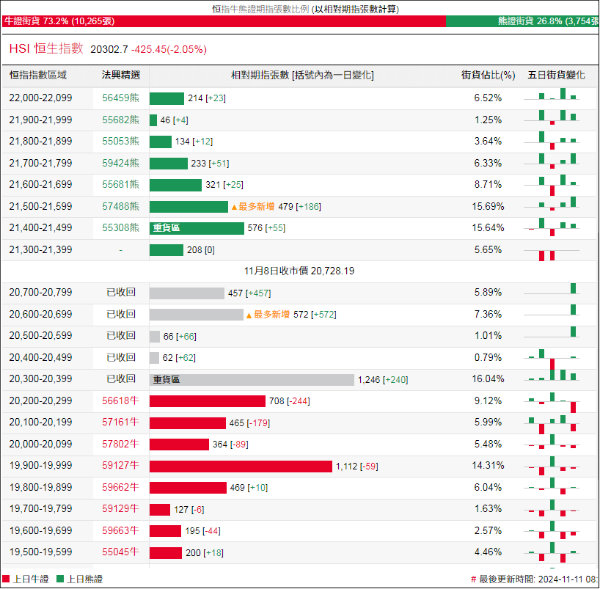Click the 最多新增 triangle marker in 21,500-21,599 row
The height and width of the screenshot is (589, 600).
(234, 207)
